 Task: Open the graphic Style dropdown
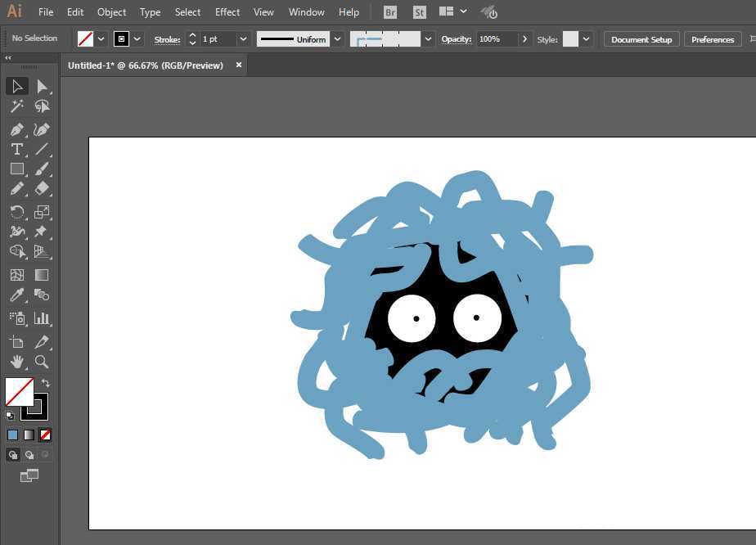587,39
